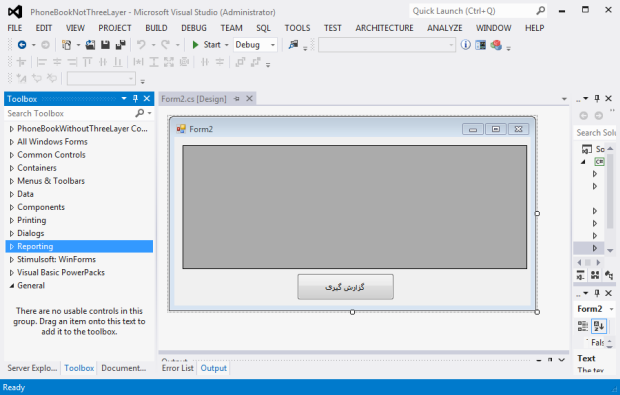Image resolution: width=620 pixels, height=395 pixels.
Task: Click the Align to Grid toolbar icon
Action: pos(21,62)
